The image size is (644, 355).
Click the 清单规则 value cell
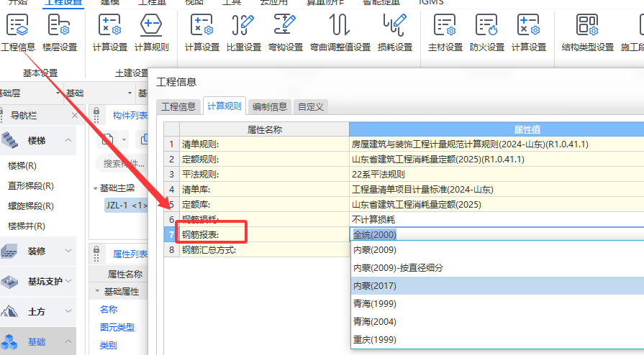496,144
